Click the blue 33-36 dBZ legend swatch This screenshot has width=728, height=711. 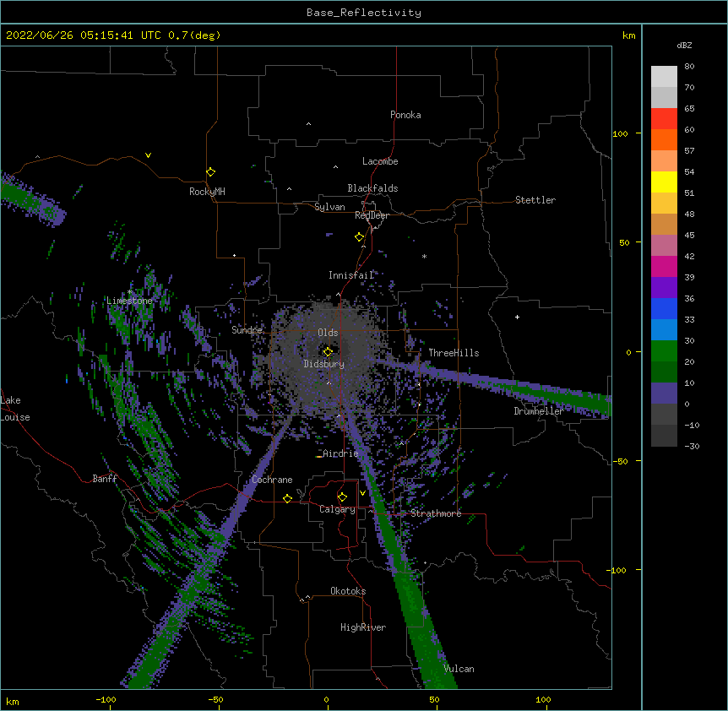click(x=664, y=309)
